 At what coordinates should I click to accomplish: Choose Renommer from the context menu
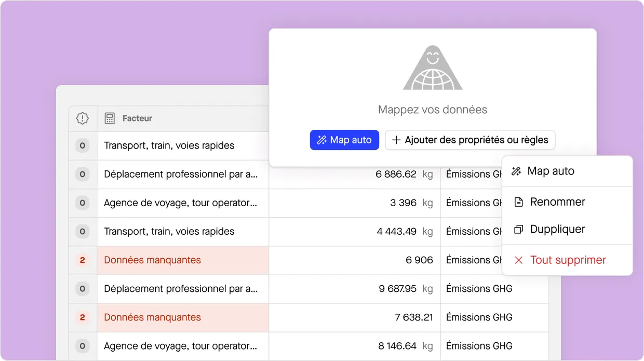pos(557,202)
